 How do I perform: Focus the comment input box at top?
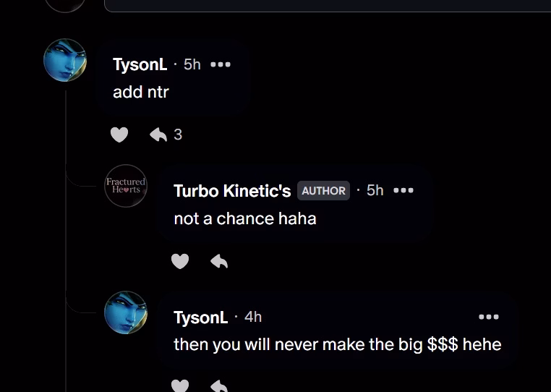pos(328,6)
